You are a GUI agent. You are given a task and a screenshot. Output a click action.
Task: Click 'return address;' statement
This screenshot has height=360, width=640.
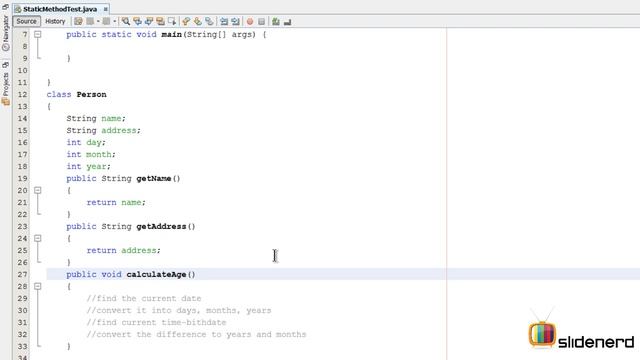[x=124, y=250]
